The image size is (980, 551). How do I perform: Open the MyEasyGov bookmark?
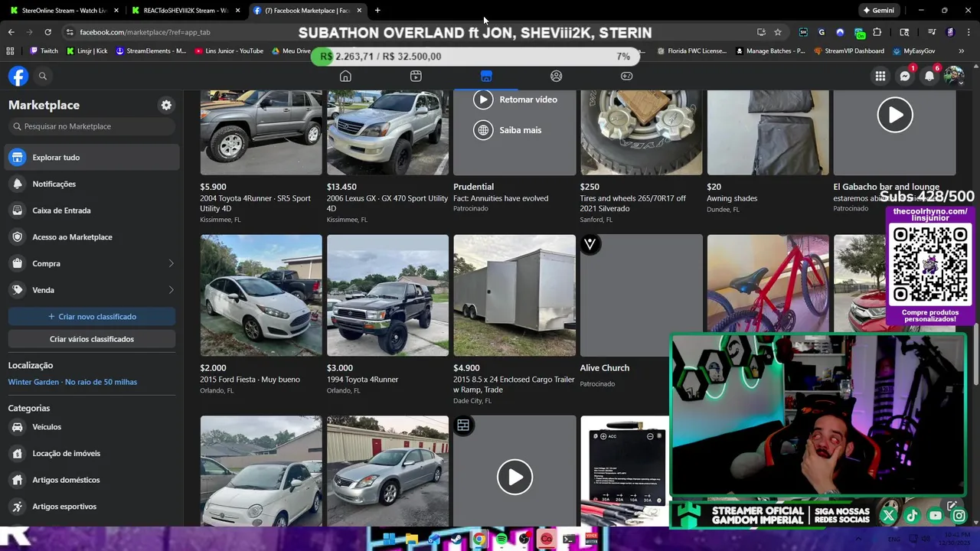click(x=914, y=51)
